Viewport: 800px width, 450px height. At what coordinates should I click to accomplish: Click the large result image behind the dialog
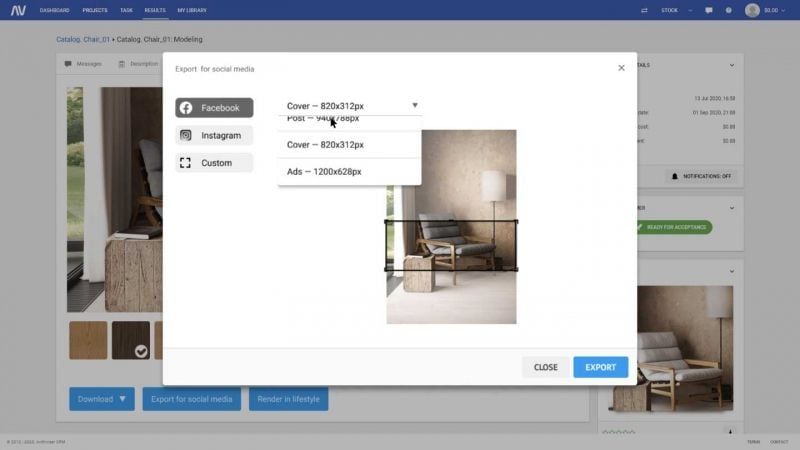tap(115, 199)
